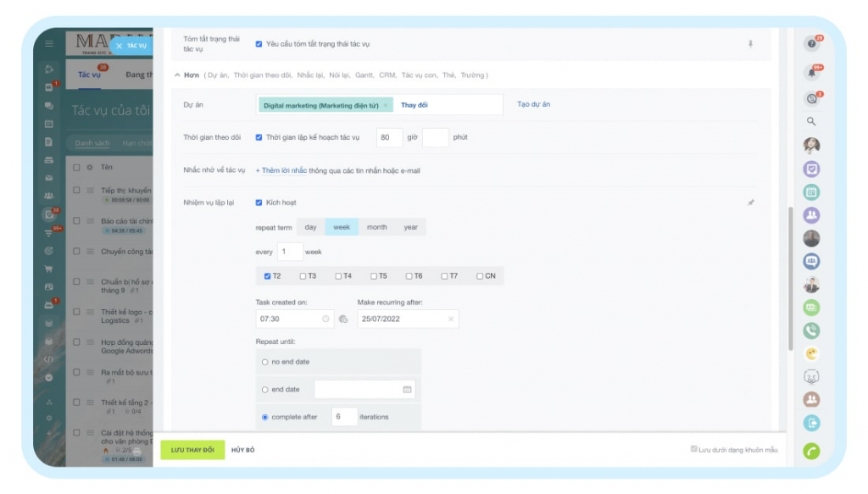Open the shopping cart icon in left sidebar
Screen dimensions: 868x494
click(x=49, y=269)
